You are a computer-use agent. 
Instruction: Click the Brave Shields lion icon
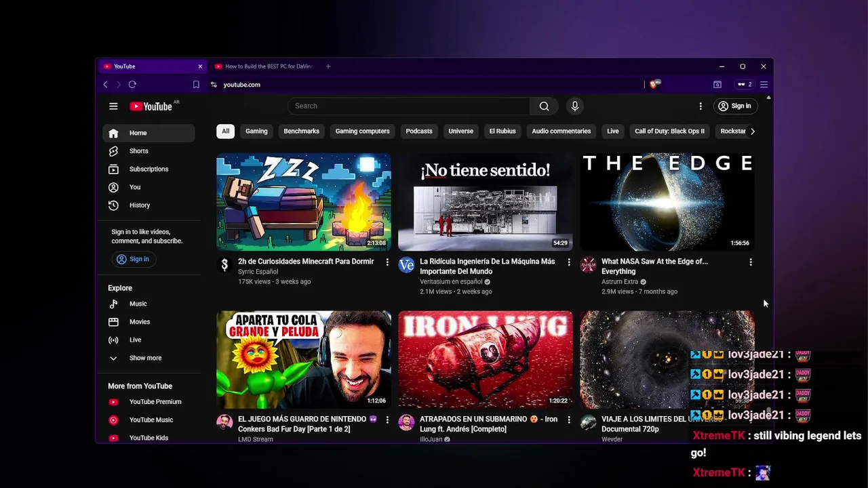pos(654,85)
